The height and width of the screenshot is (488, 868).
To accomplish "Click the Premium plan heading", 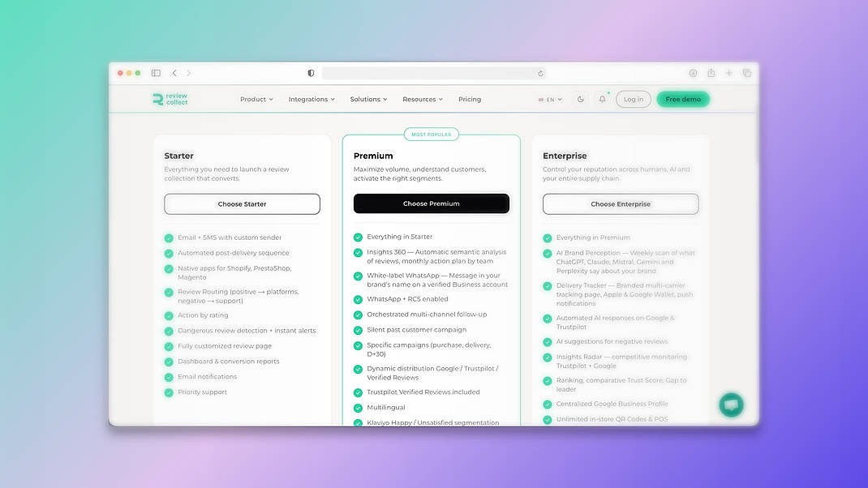I will click(x=373, y=156).
